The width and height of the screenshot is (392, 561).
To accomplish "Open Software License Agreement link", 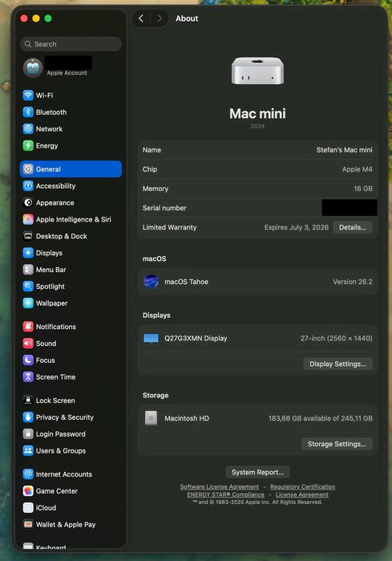I will coord(219,486).
